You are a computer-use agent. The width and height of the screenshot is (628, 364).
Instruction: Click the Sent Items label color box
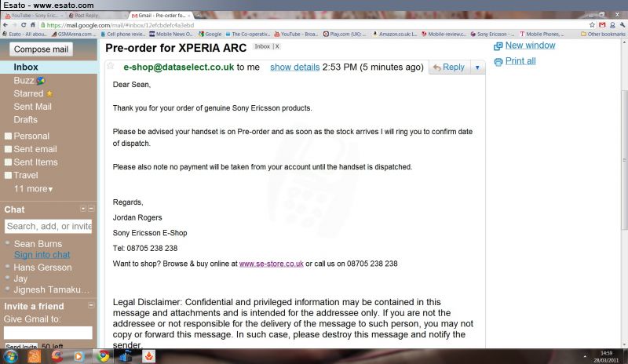click(x=8, y=162)
